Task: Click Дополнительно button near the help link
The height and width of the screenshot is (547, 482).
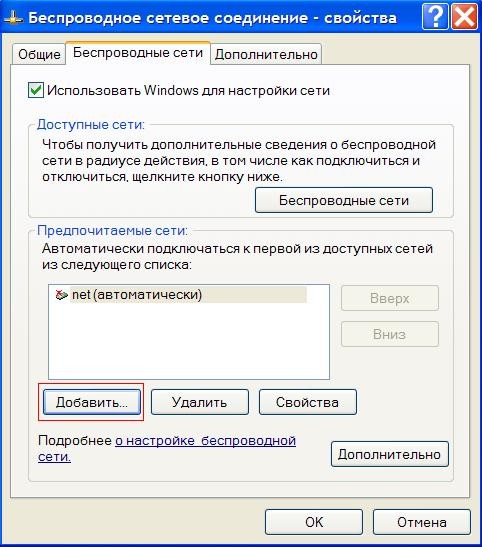Action: point(390,454)
